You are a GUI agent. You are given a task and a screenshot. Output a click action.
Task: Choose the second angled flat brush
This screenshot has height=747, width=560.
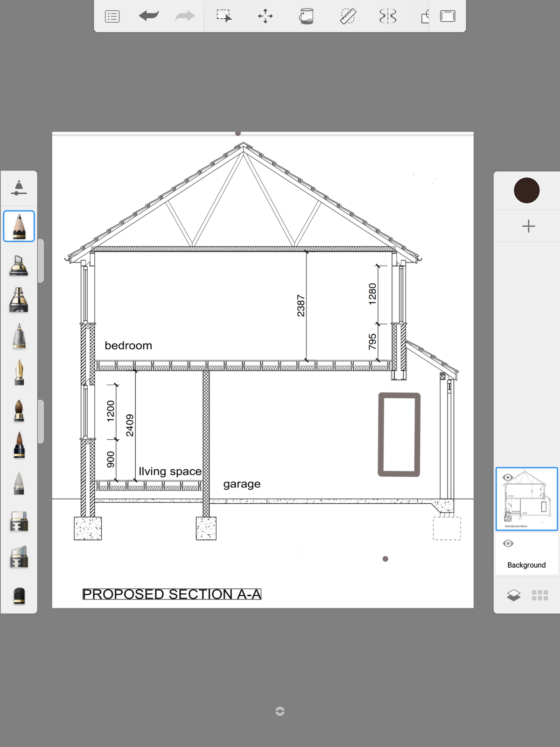[x=19, y=557]
